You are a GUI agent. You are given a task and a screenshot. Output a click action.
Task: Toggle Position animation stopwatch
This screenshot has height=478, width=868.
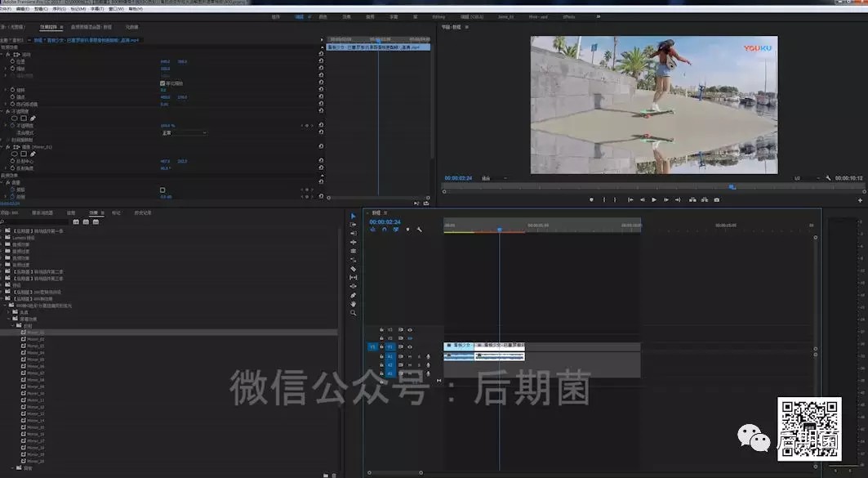pos(13,61)
